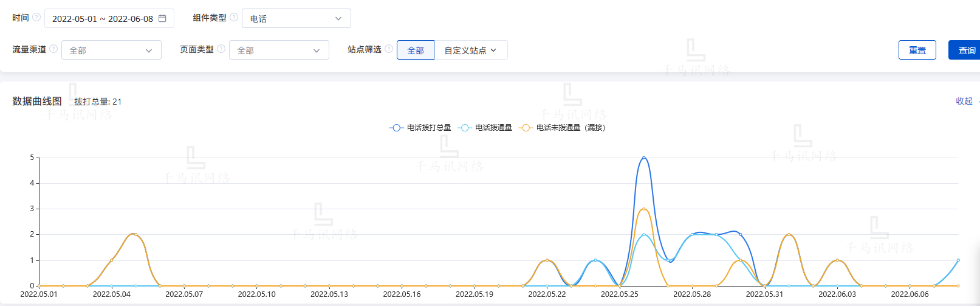Click the date range input field
Image resolution: width=980 pixels, height=306 pixels.
(102, 18)
